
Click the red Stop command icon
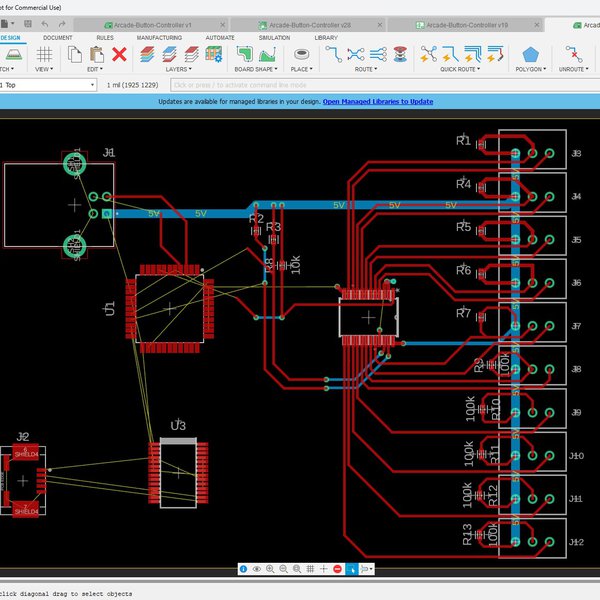[x=337, y=569]
